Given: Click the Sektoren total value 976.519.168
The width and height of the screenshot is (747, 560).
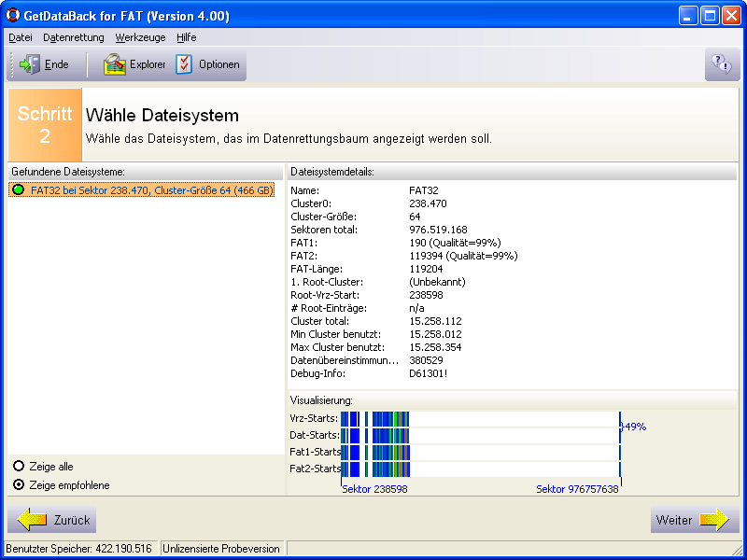Looking at the screenshot, I should coord(438,230).
